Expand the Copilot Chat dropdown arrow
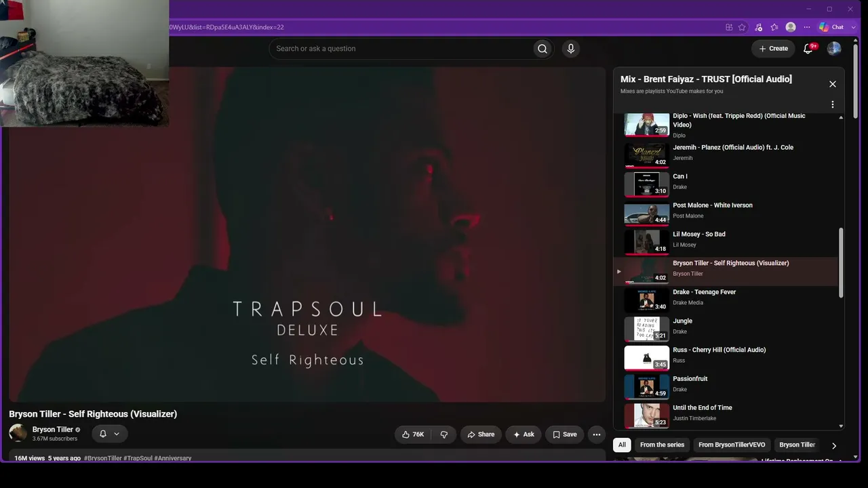This screenshot has width=868, height=488. point(853,27)
